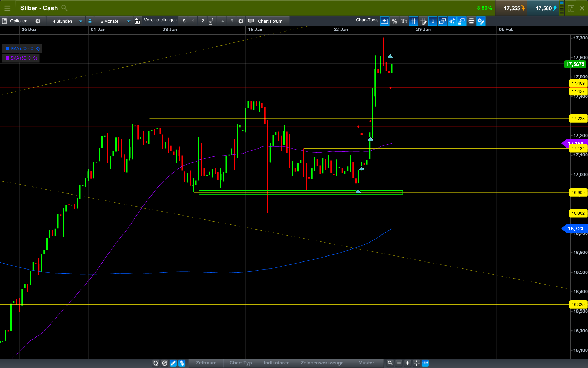Toggle the SMA (200, 0, S) legend entry

22,48
